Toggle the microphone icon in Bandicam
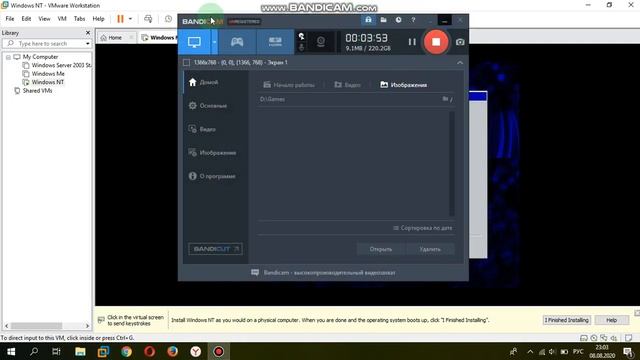The width and height of the screenshot is (640, 360). (x=301, y=48)
